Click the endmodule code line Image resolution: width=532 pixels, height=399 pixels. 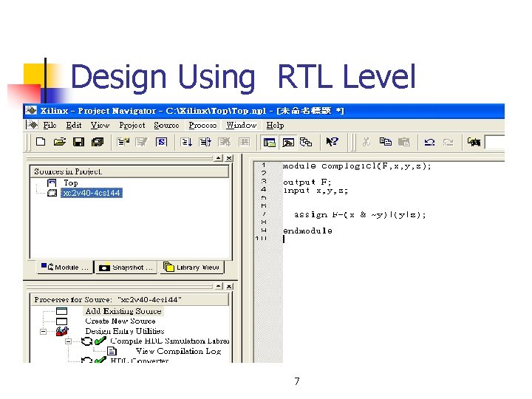[x=307, y=231]
